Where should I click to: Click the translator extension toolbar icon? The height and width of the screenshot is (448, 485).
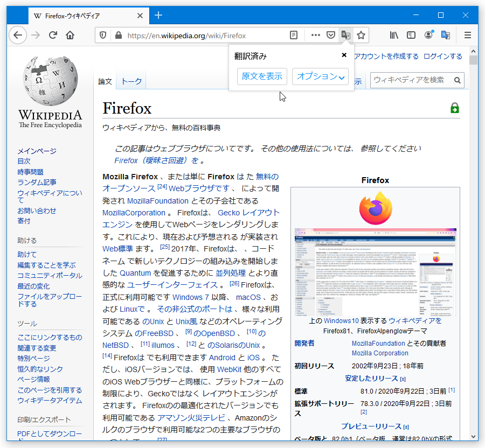tap(446, 35)
